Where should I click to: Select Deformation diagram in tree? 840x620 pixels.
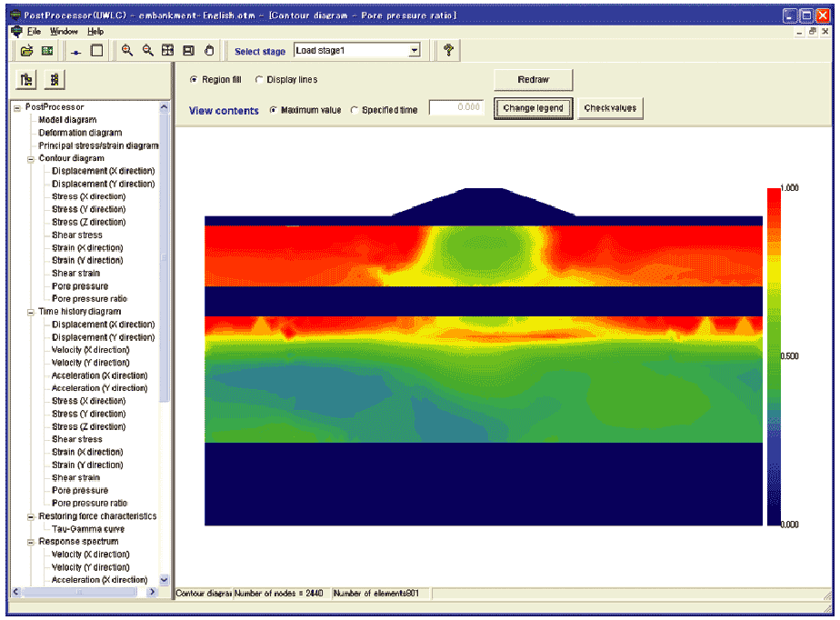tap(80, 133)
